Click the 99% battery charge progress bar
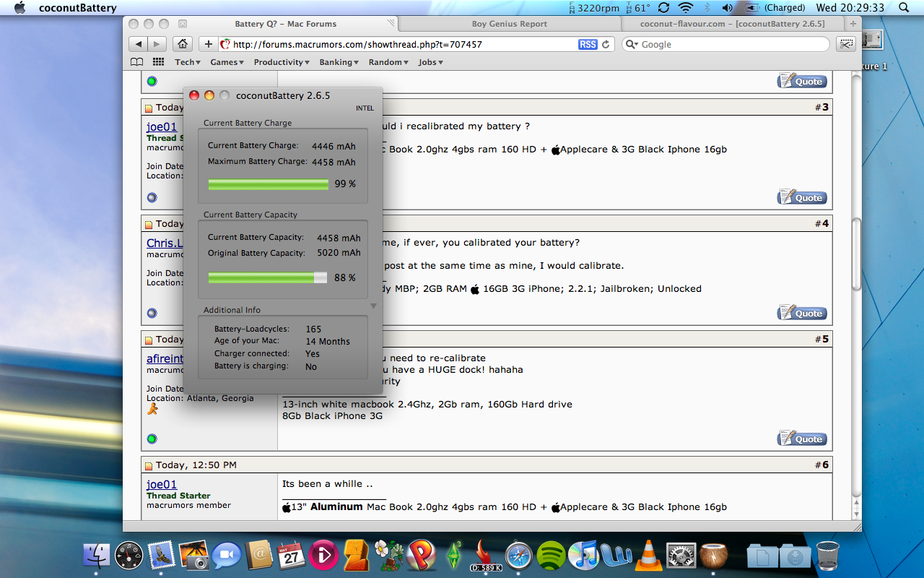Screen dimensions: 924x578 click(x=268, y=184)
